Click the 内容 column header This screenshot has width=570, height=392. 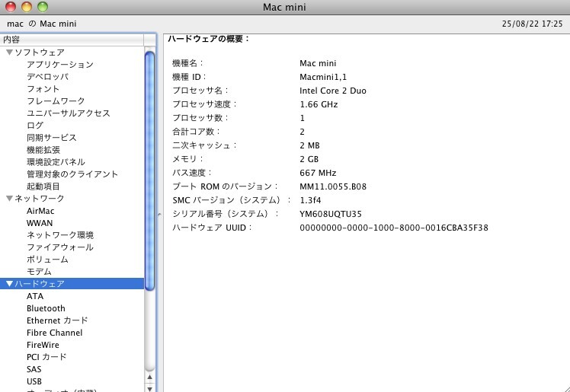[72, 40]
